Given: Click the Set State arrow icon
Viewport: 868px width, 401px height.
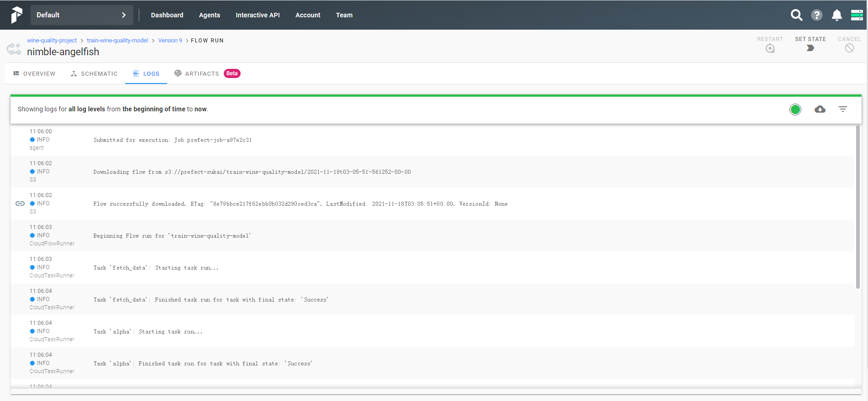Looking at the screenshot, I should pyautogui.click(x=810, y=48).
